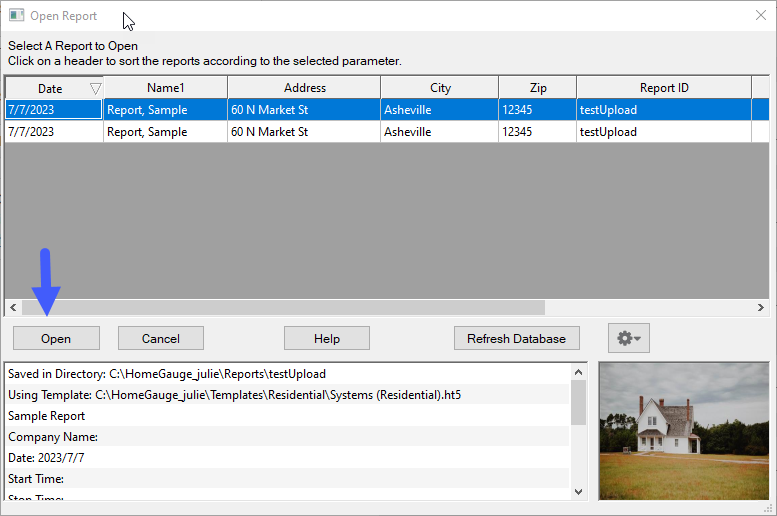The image size is (777, 516).
Task: Click the Start Time line
Action: coord(287,479)
